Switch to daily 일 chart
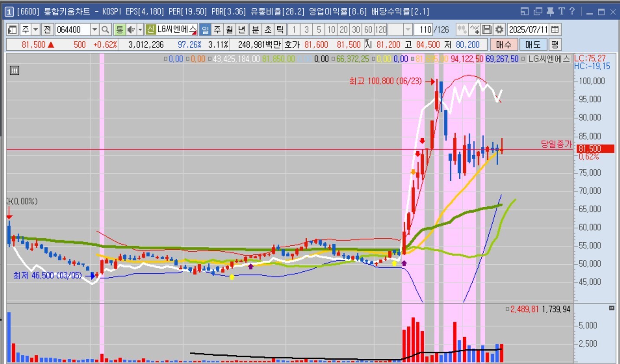This screenshot has height=364, width=620. point(205,29)
